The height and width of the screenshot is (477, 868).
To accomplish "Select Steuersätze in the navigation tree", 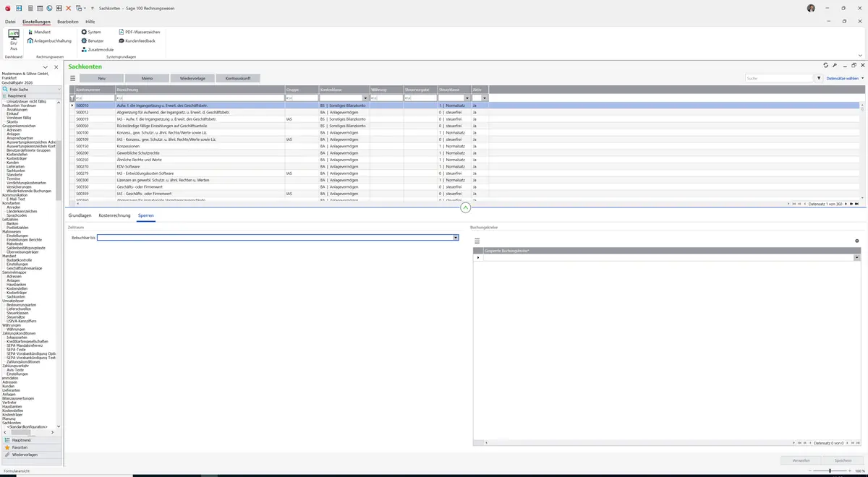I will tap(17, 317).
